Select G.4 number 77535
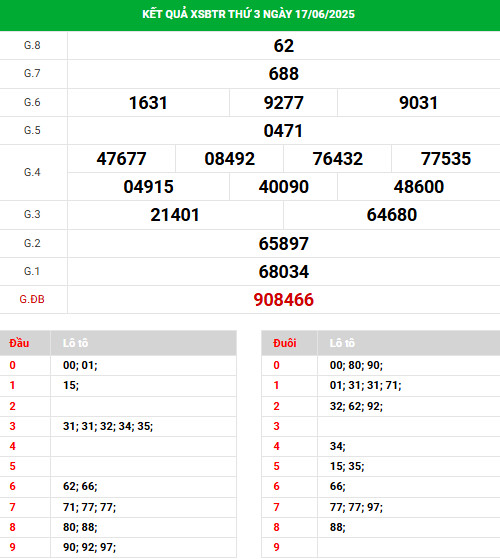This screenshot has height=559, width=500. pos(446,159)
